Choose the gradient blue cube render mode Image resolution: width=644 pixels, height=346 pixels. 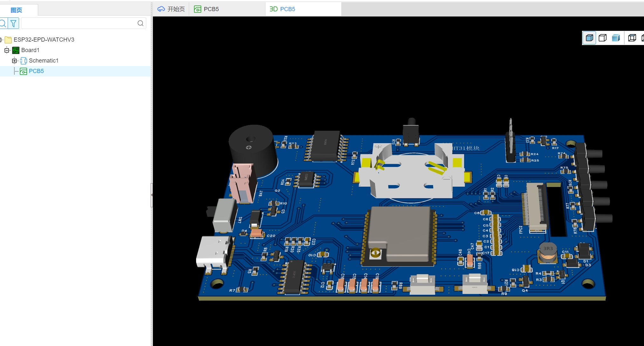pos(616,38)
